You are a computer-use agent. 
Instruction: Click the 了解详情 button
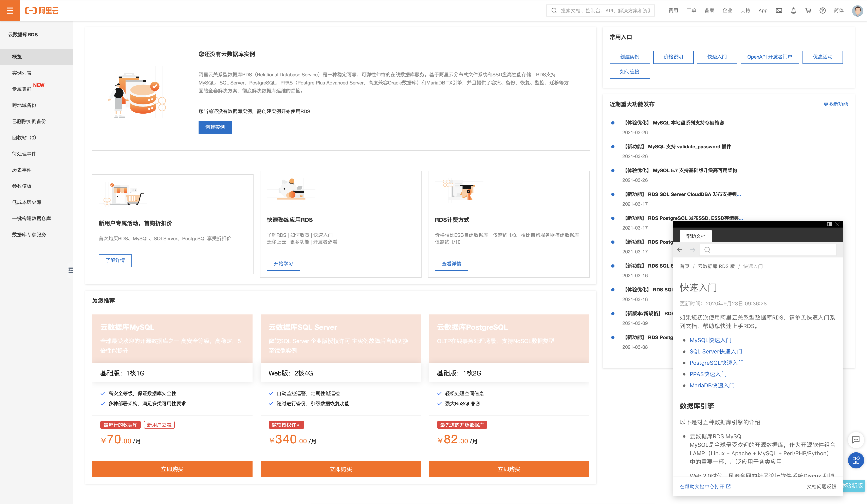click(115, 261)
